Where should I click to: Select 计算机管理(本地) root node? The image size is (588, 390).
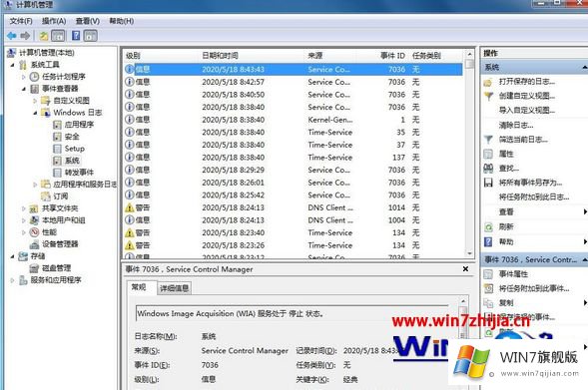[x=47, y=53]
